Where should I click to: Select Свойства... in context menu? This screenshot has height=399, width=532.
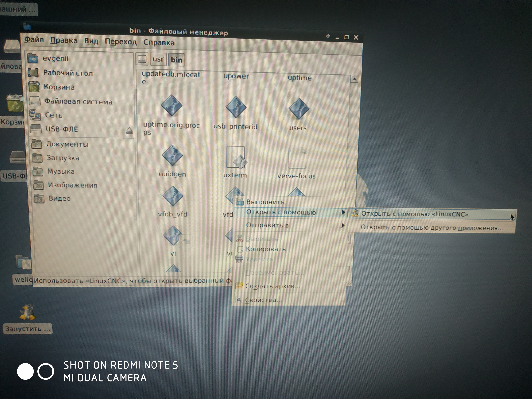263,300
